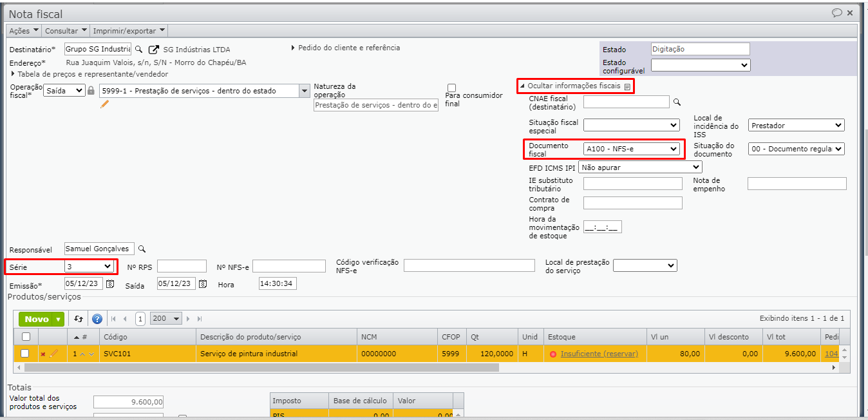Move item 1 up with the up arrow

tap(82, 354)
